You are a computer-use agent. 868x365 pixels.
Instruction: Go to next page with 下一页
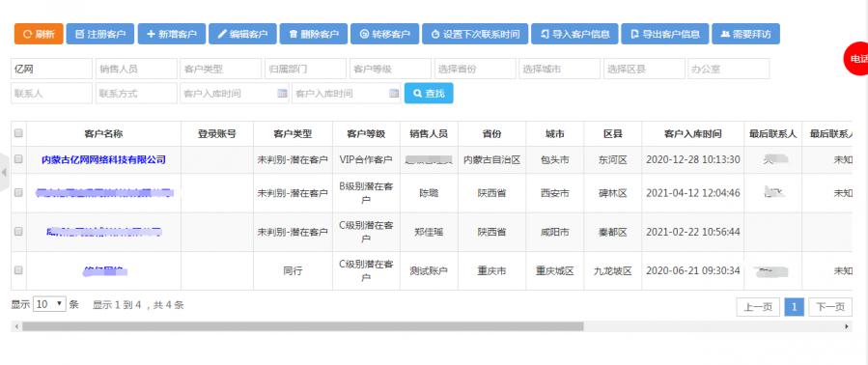(830, 307)
